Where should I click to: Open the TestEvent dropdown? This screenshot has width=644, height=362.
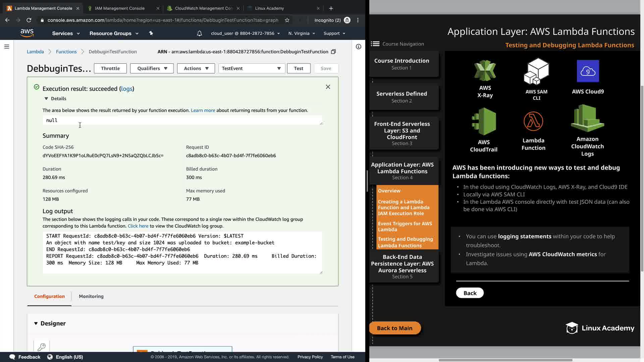click(252, 68)
